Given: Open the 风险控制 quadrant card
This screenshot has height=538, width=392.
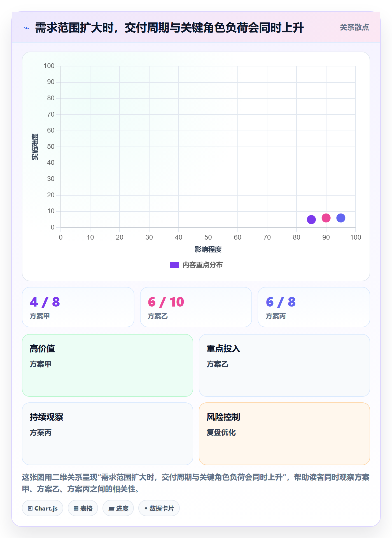Looking at the screenshot, I should 284,434.
